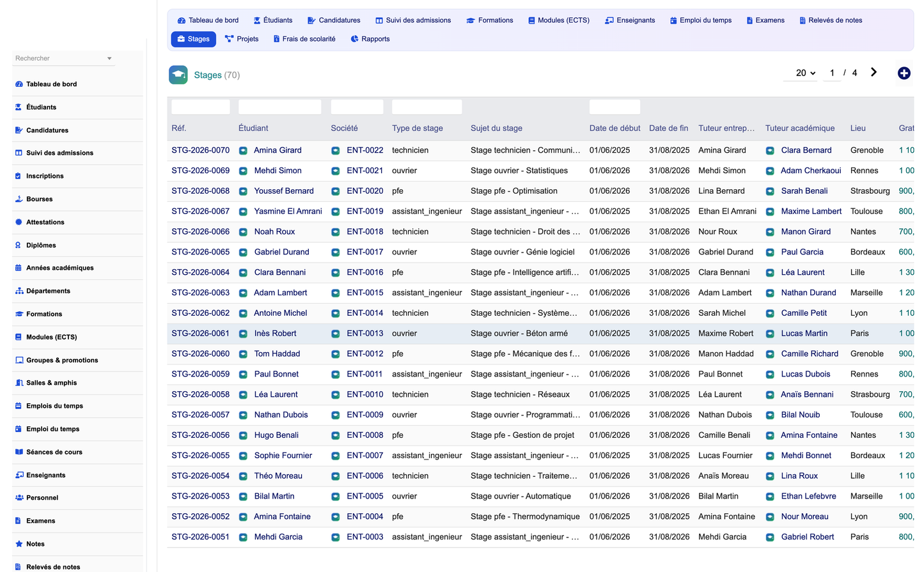The height and width of the screenshot is (572, 924).
Task: Click the Stages graduation cap header icon
Action: point(178,75)
